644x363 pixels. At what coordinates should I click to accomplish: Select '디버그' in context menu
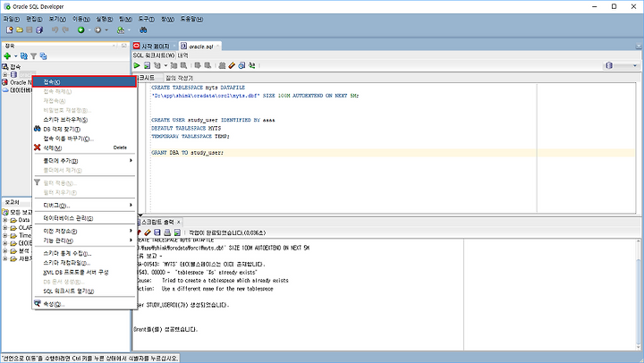point(84,206)
